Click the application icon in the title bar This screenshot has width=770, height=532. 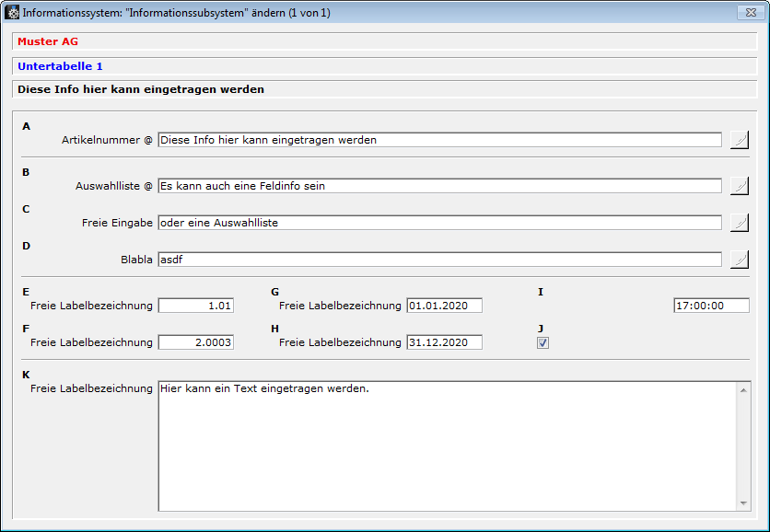coord(13,13)
